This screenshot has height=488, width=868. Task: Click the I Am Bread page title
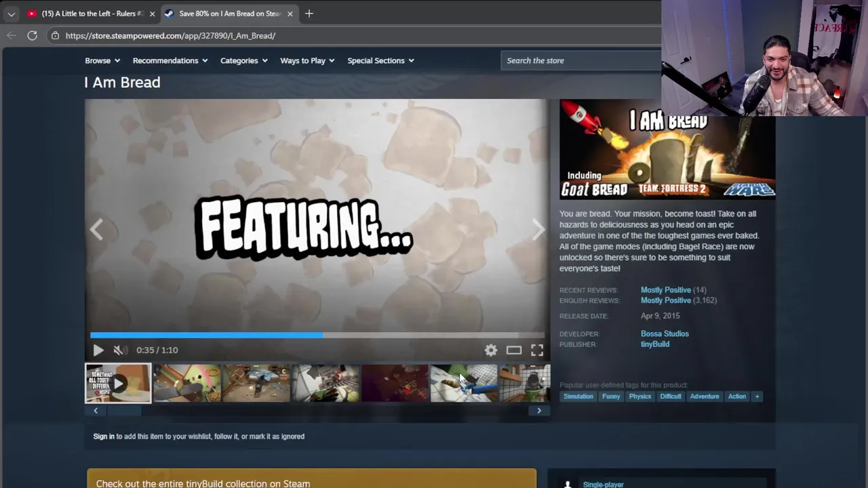pyautogui.click(x=123, y=82)
